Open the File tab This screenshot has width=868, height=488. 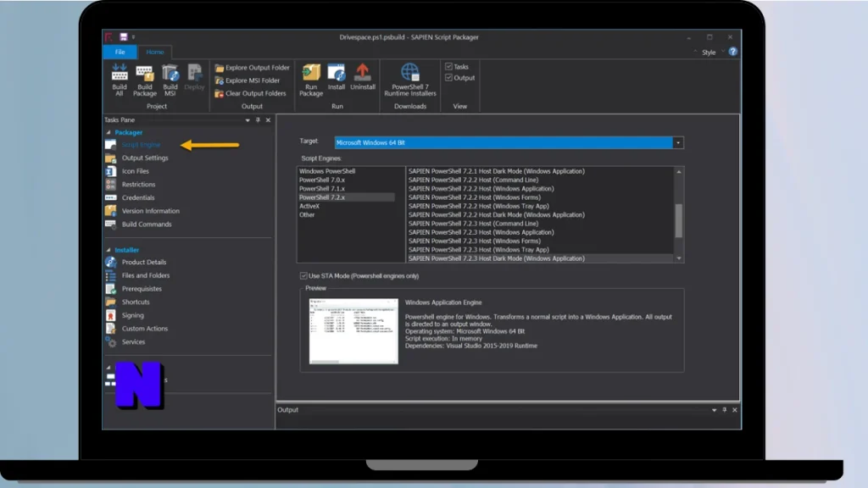[x=120, y=52]
